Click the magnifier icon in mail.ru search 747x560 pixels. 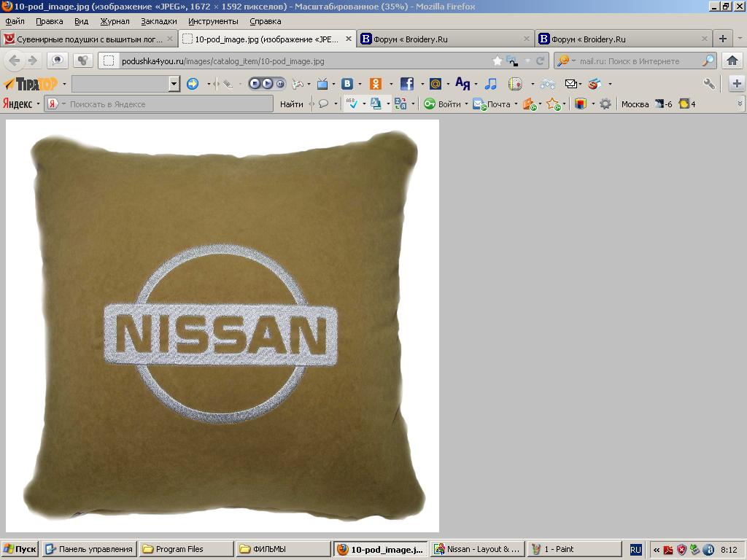coord(708,61)
